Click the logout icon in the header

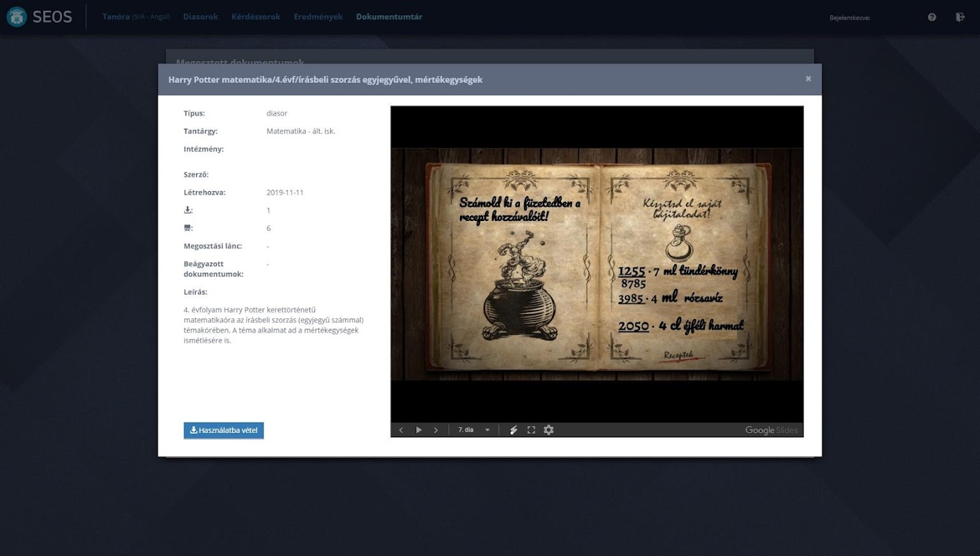click(x=961, y=17)
